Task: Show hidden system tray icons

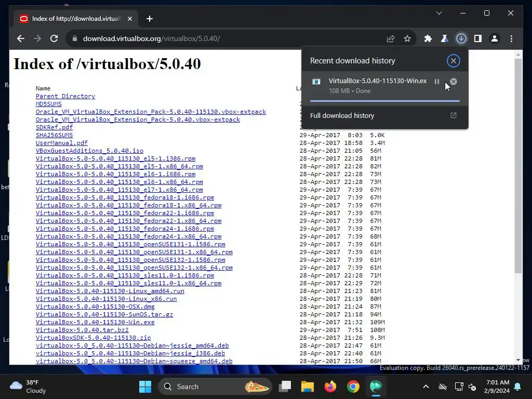Action: (426, 387)
